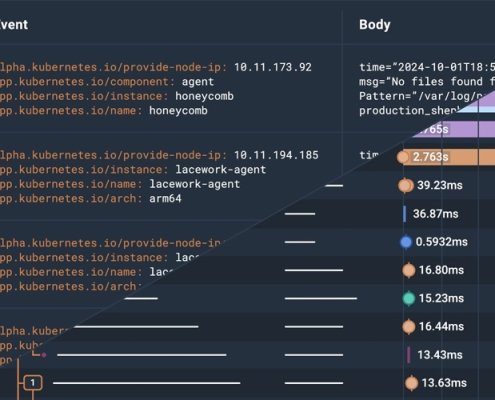
Task: Click the body line msg="No files found
Action: (427, 82)
